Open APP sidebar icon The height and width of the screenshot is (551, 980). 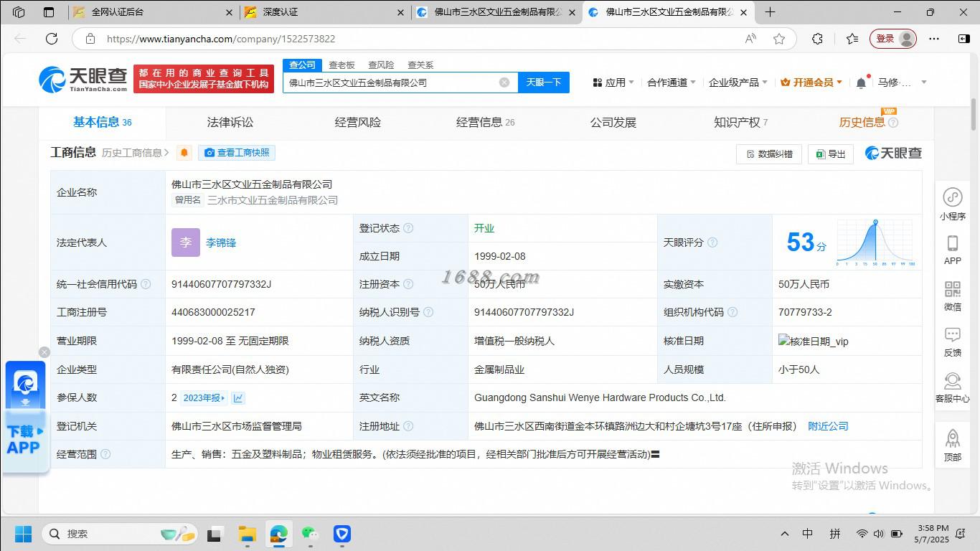click(x=953, y=250)
